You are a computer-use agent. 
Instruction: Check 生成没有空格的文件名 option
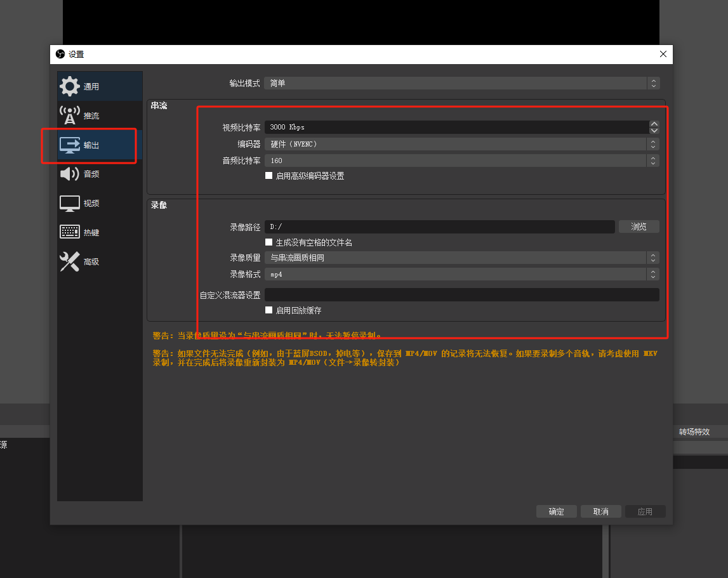[x=269, y=242]
